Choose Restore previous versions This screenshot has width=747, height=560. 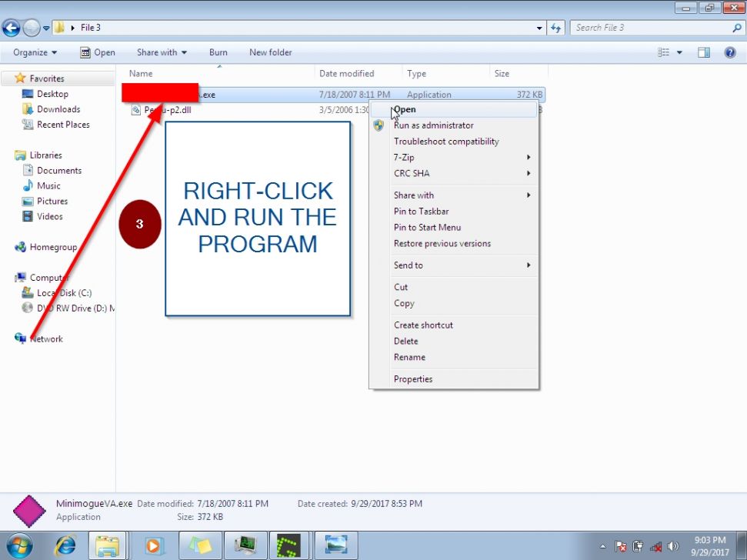(454, 243)
